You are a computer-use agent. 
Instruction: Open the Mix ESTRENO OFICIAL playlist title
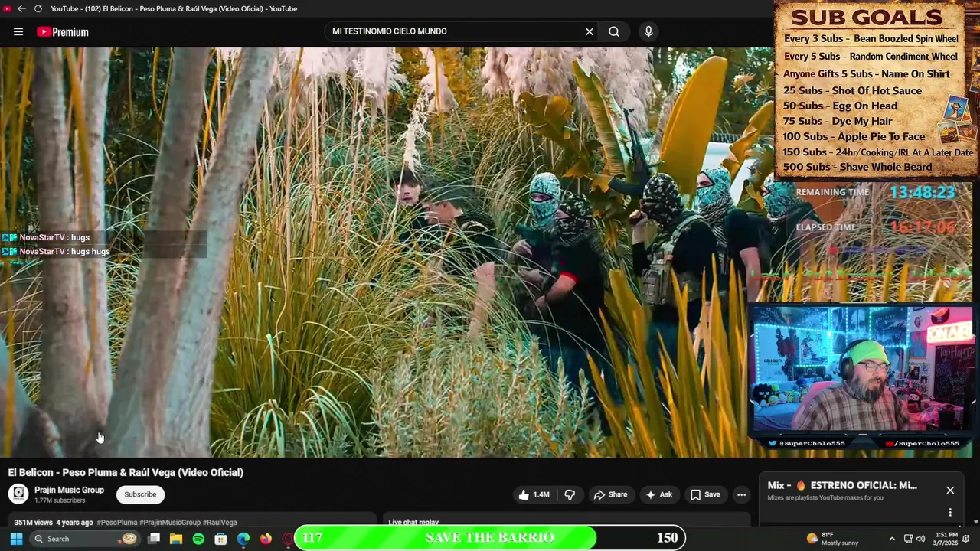pos(842,485)
